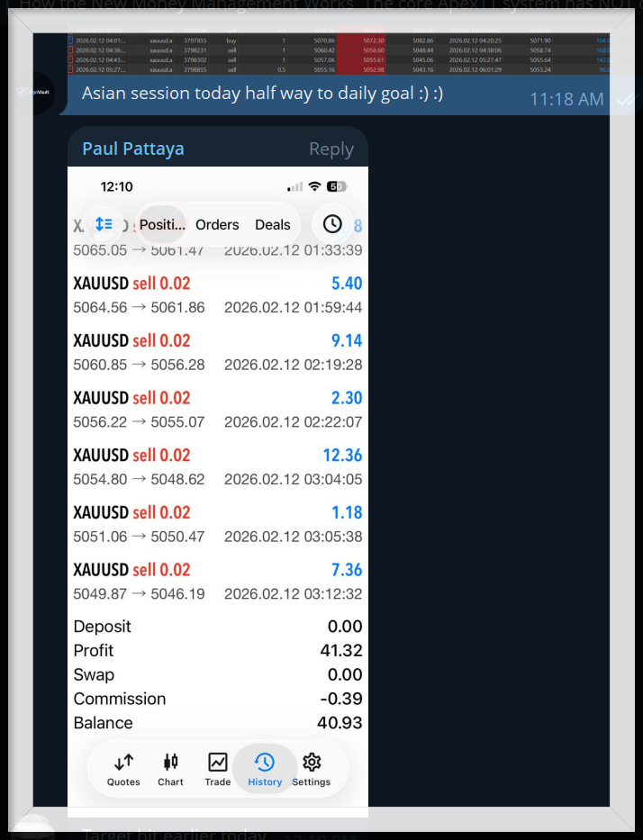The height and width of the screenshot is (840, 643).
Task: Click the 11:18 AM message timestamp
Action: tap(566, 99)
